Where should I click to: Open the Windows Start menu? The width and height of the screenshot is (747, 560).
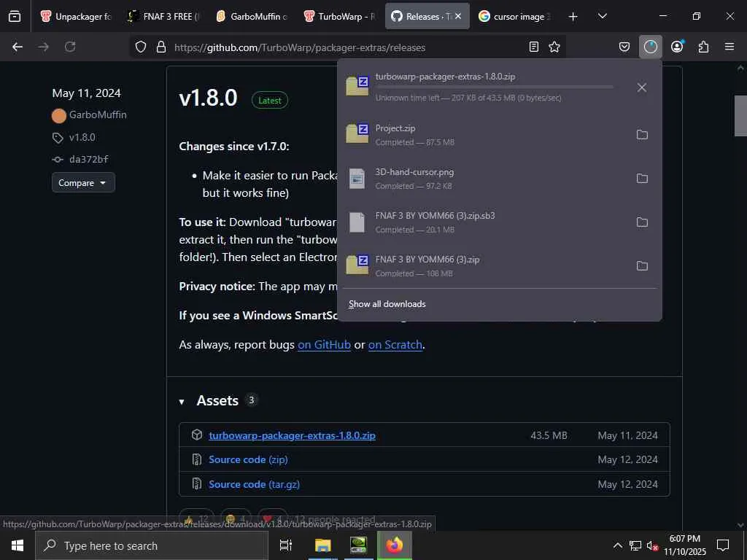[18, 545]
